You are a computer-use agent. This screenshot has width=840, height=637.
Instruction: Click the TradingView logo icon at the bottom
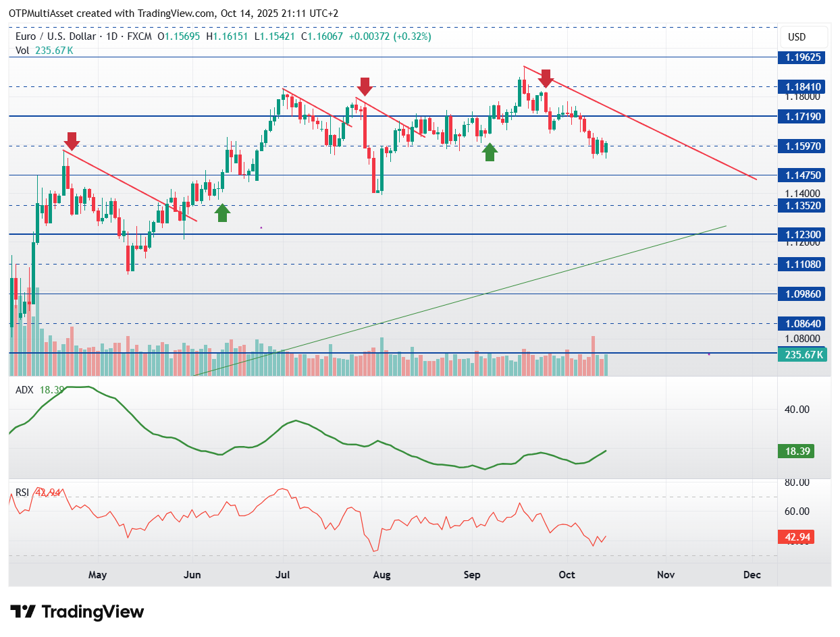pos(23,612)
